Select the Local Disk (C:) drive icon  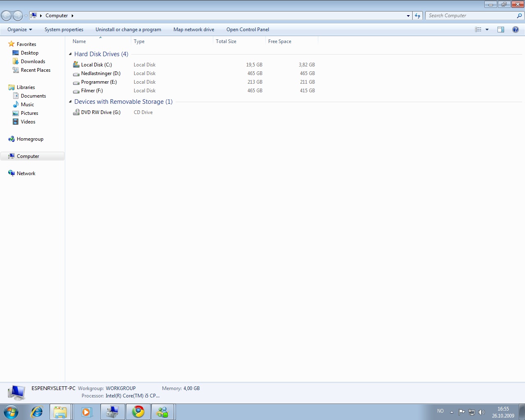coord(76,64)
